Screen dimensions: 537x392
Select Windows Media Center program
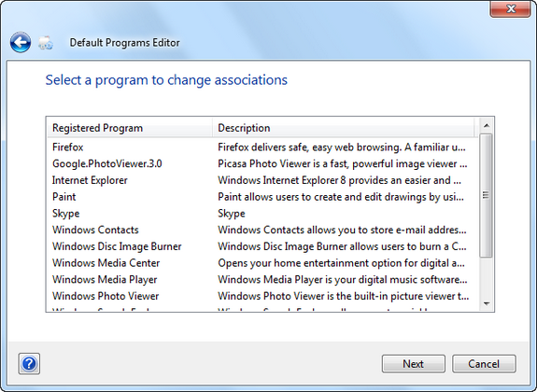click(x=106, y=263)
